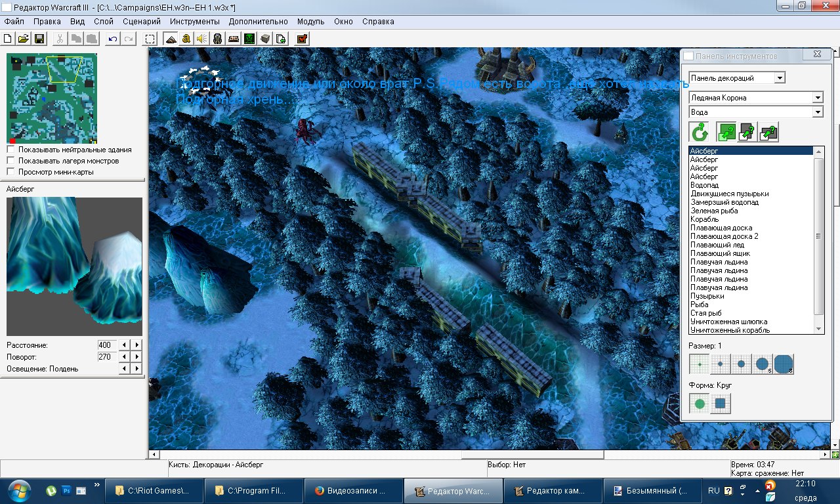Switch to 'Безымянный' taskbar window
Viewport: 840px width, 504px height.
(x=652, y=491)
